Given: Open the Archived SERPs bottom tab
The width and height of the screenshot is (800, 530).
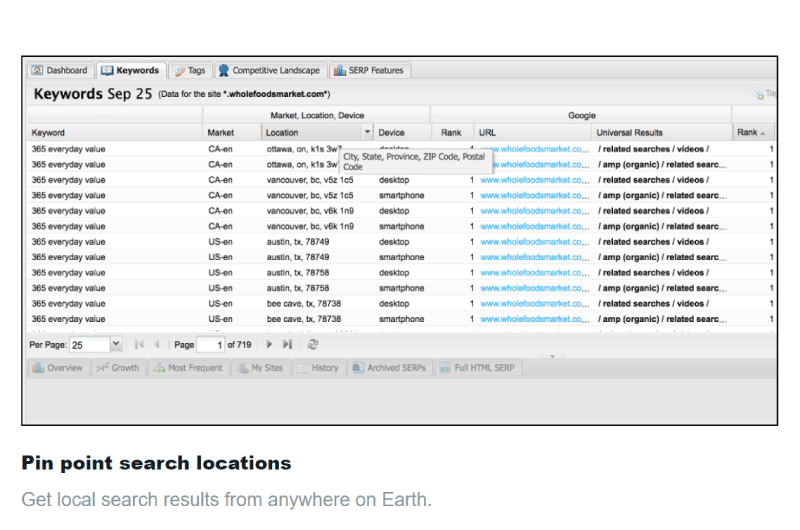Looking at the screenshot, I should coord(389,368).
